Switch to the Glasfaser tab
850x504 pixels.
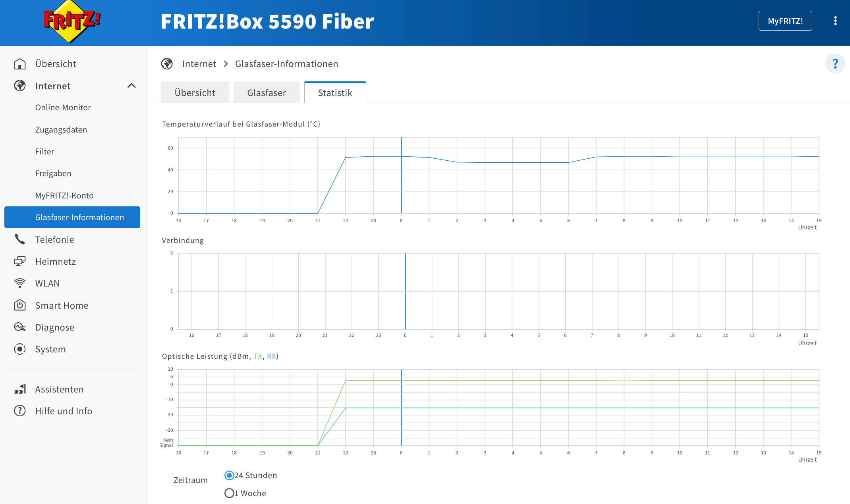pyautogui.click(x=266, y=93)
